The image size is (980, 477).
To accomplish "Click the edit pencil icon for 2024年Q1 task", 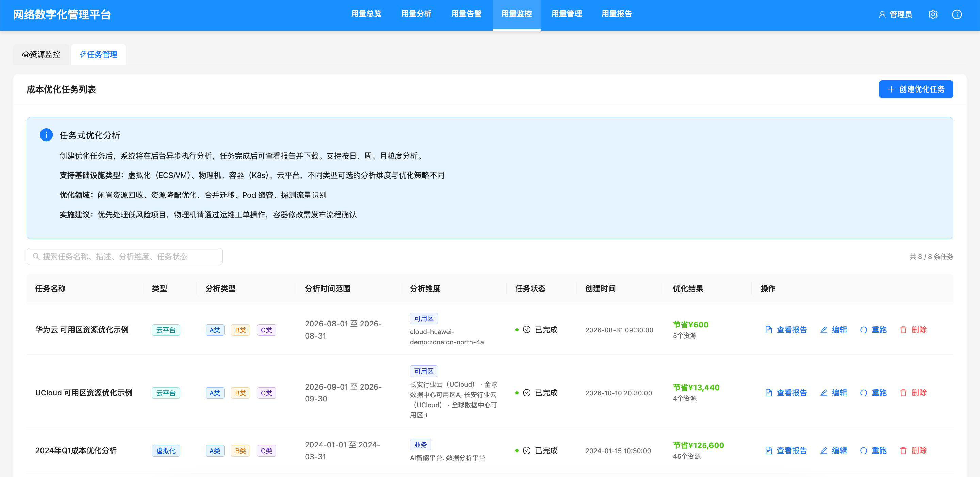I will [x=824, y=450].
